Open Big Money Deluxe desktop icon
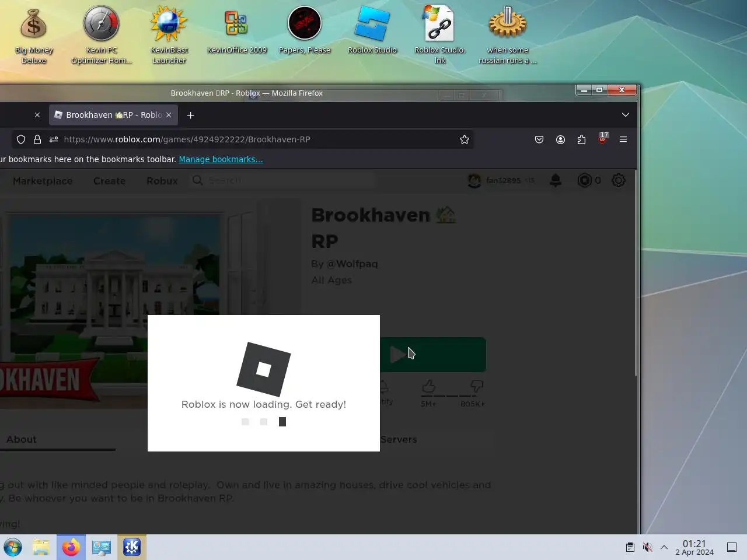 coord(33,36)
